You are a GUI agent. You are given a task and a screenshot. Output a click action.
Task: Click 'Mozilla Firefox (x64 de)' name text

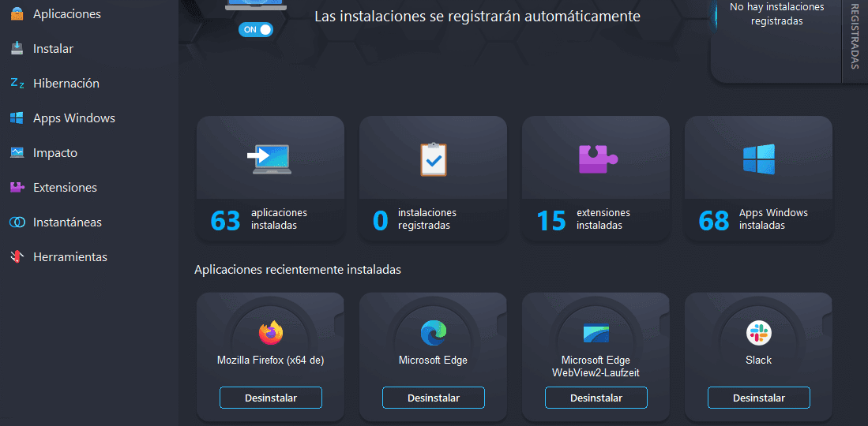271,361
